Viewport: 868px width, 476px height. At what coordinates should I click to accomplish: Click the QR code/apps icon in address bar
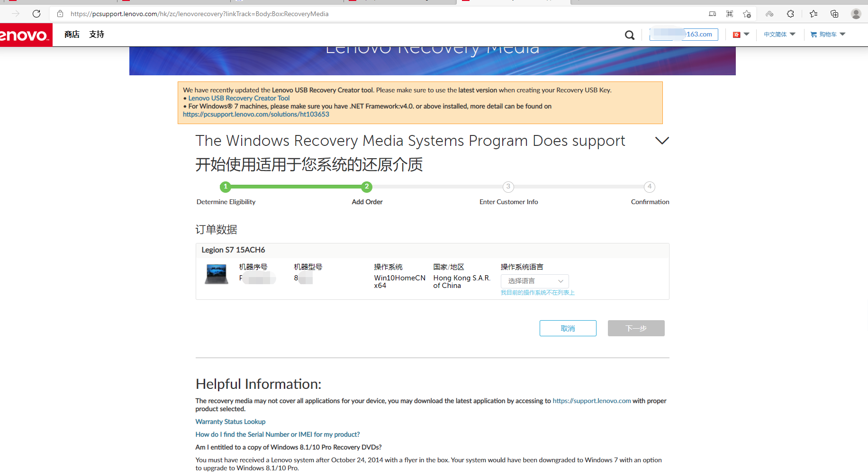coord(730,14)
